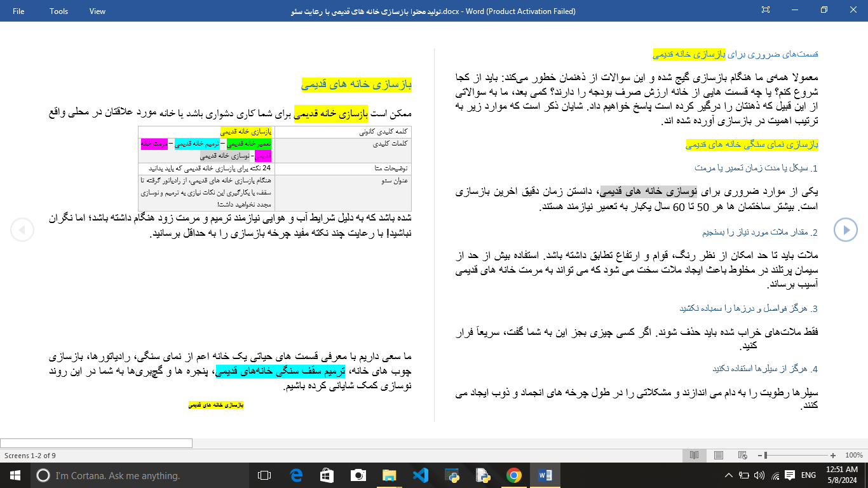Select the active Read Mode icon
This screenshot has height=488, width=868.
pyautogui.click(x=694, y=455)
